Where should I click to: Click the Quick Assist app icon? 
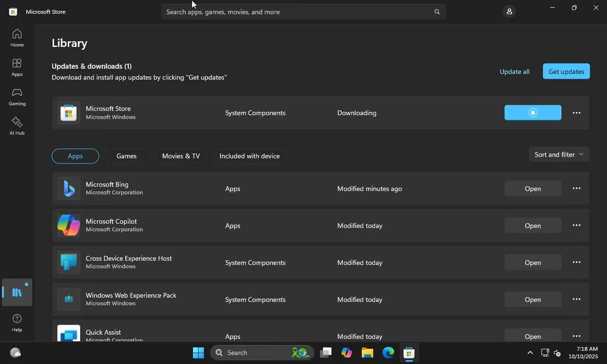tap(69, 333)
